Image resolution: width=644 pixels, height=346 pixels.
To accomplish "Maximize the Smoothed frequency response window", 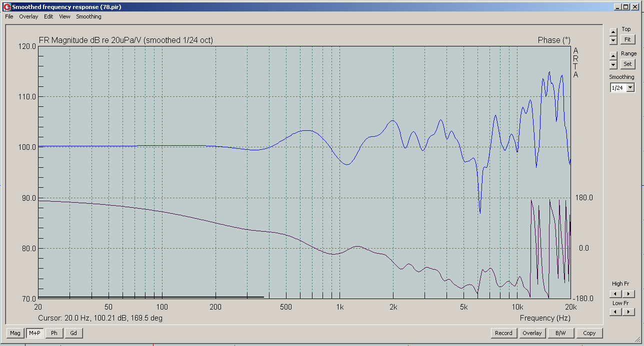I will 625,7.
